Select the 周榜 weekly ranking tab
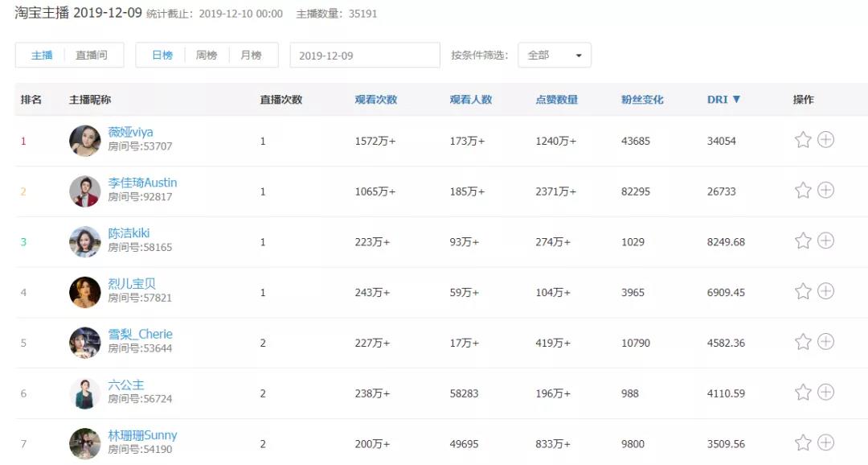The width and height of the screenshot is (868, 465). click(x=207, y=56)
